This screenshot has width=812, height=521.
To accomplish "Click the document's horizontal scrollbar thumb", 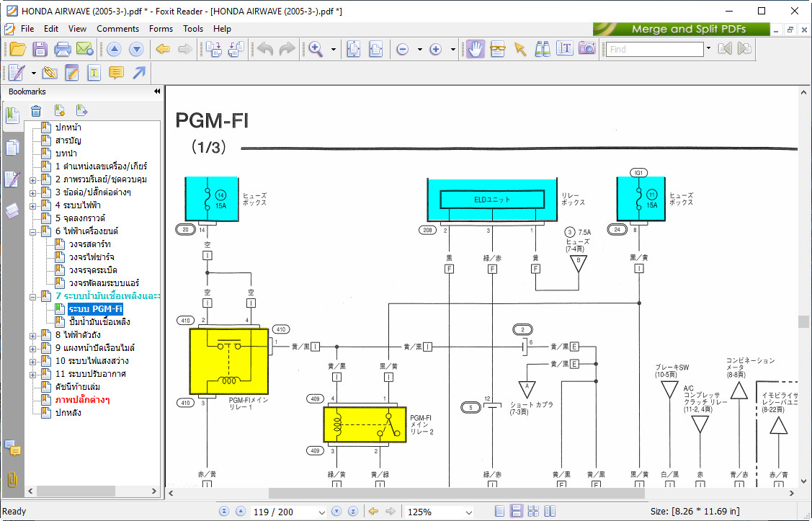I will click(x=456, y=494).
